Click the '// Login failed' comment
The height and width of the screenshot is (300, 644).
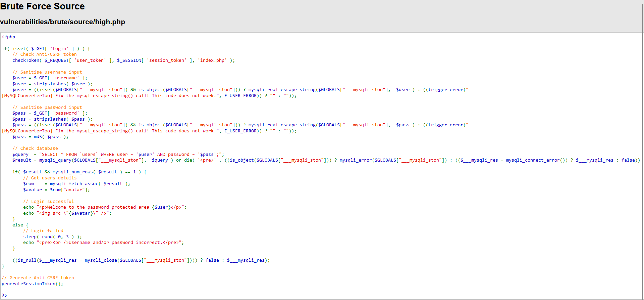[x=43, y=231]
